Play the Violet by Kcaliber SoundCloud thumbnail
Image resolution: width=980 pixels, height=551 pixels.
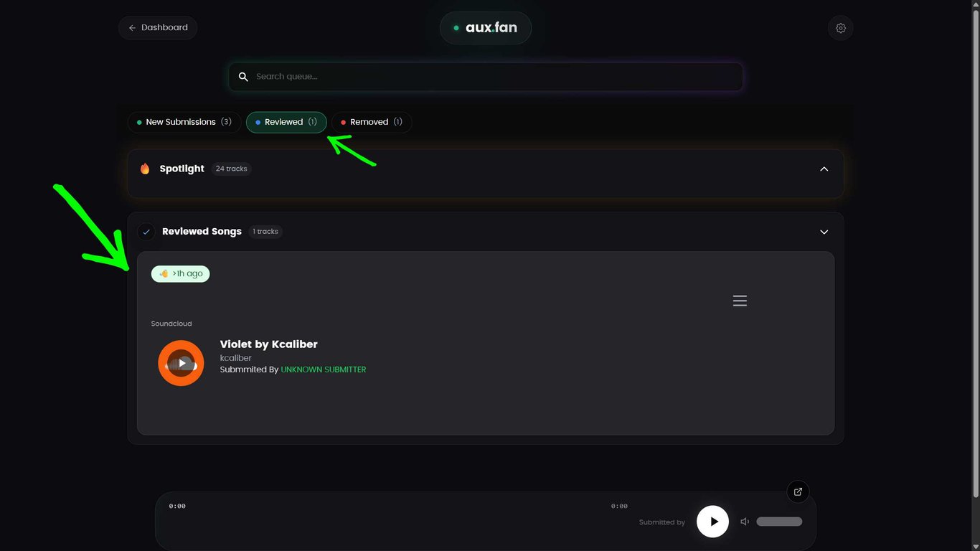(x=181, y=363)
